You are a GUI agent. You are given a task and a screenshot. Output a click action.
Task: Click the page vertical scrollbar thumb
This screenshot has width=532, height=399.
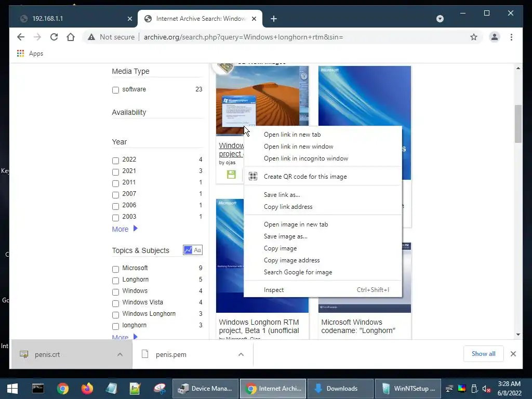[x=518, y=124]
